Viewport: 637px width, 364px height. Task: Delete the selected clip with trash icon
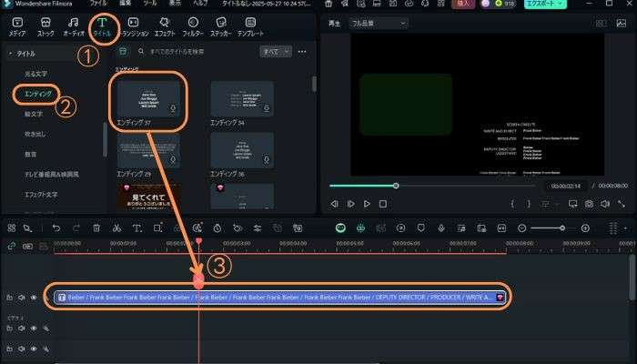pyautogui.click(x=96, y=227)
